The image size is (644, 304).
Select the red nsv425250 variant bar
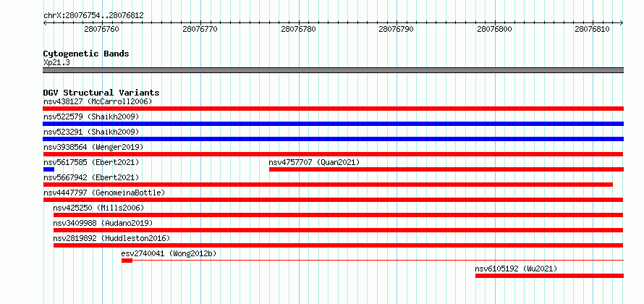339,215
